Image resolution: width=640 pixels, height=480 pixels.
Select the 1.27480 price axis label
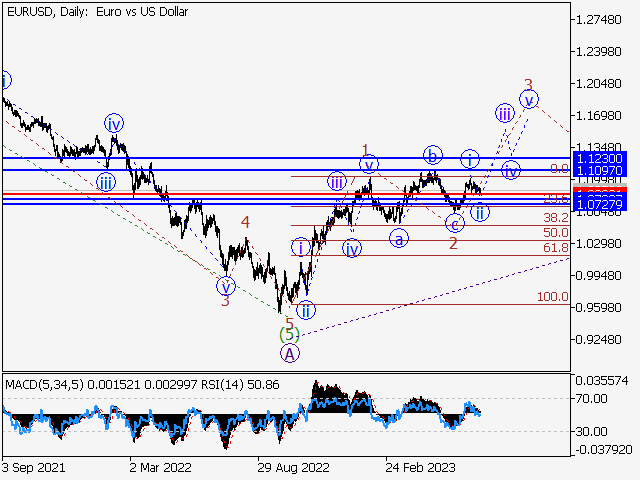[598, 20]
